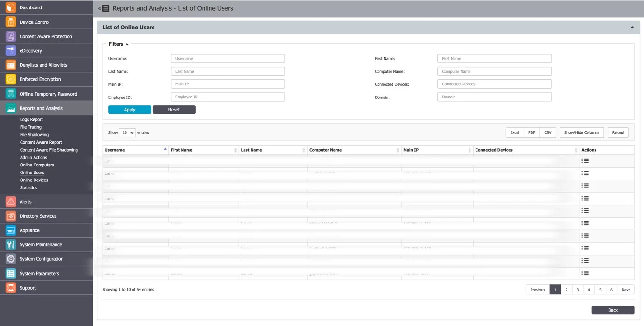Sort table by Main IP column
This screenshot has height=326, width=644.
[437, 150]
